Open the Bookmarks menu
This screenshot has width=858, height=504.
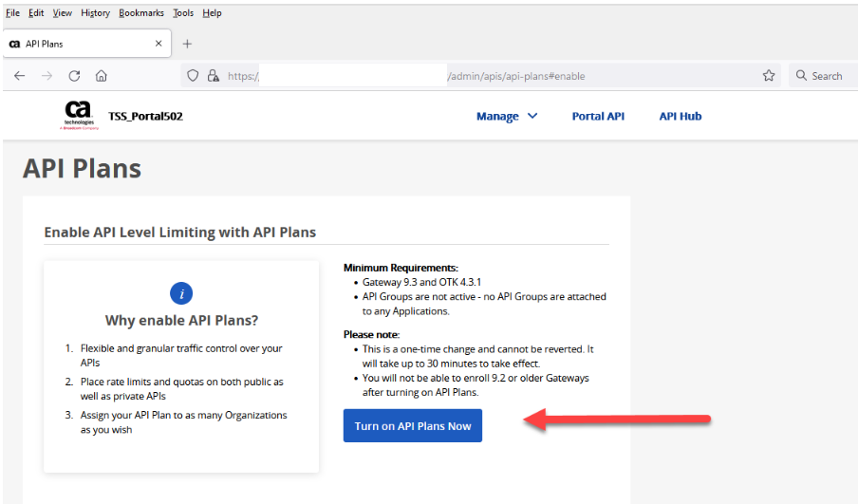141,13
